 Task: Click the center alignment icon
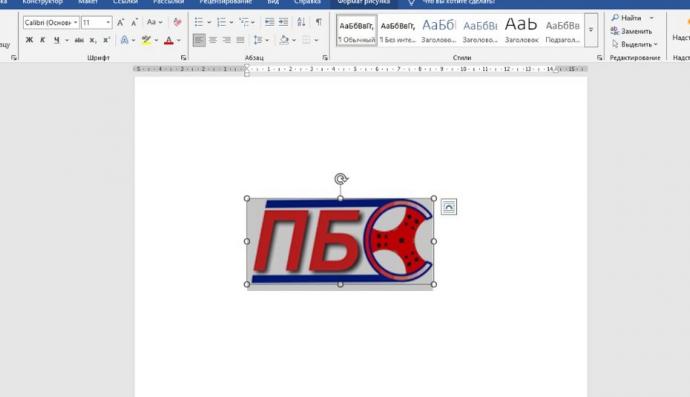point(213,40)
